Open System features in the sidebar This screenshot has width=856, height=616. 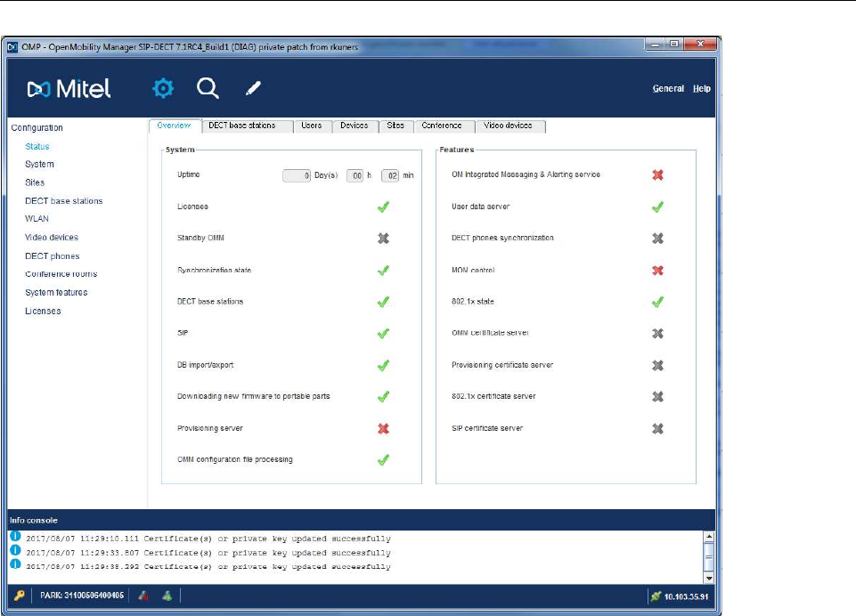click(56, 293)
